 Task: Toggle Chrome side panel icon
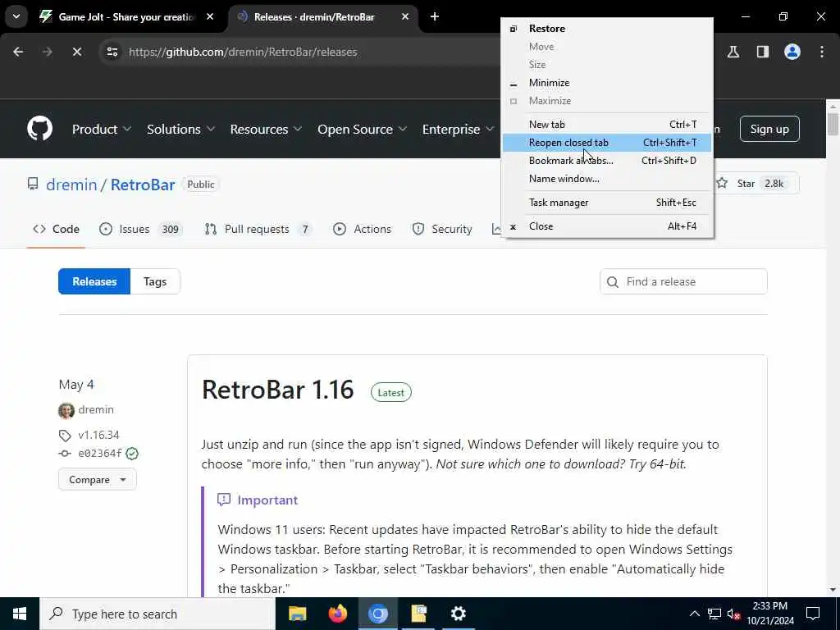[x=762, y=52]
